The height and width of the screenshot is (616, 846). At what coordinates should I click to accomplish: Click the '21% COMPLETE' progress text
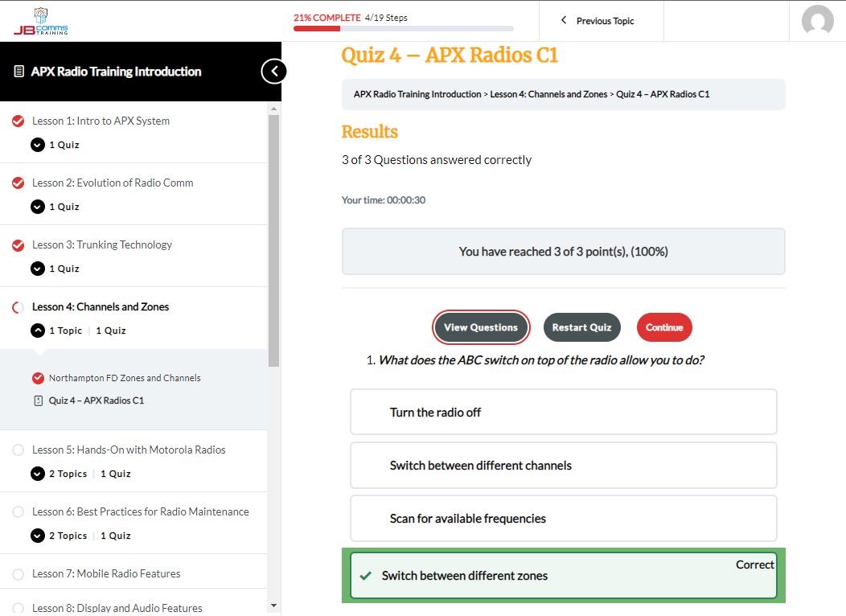tap(327, 18)
